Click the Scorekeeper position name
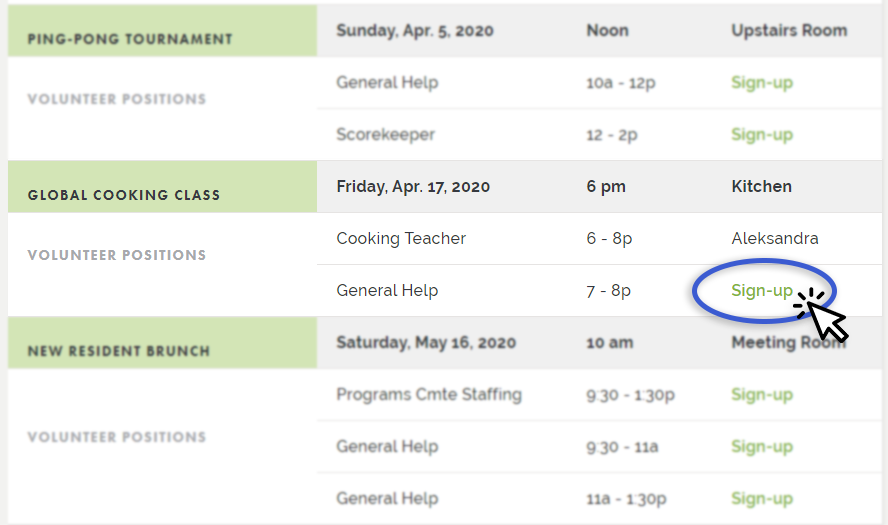The image size is (888, 525). tap(386, 135)
